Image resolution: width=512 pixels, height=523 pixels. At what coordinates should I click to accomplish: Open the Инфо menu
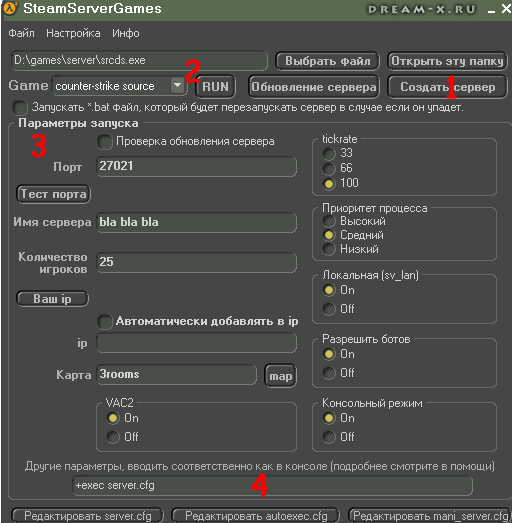click(126, 33)
